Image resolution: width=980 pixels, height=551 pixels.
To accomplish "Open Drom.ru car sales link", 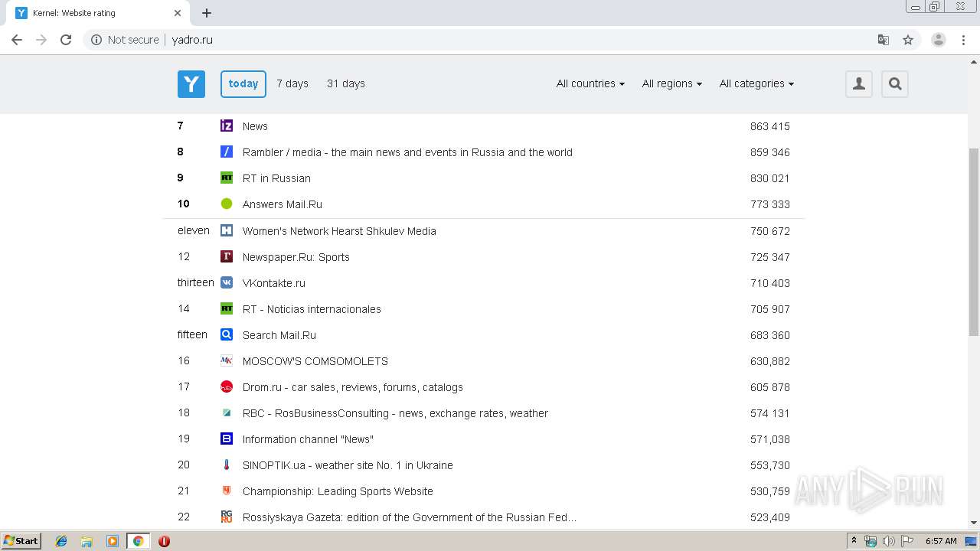I will [353, 387].
